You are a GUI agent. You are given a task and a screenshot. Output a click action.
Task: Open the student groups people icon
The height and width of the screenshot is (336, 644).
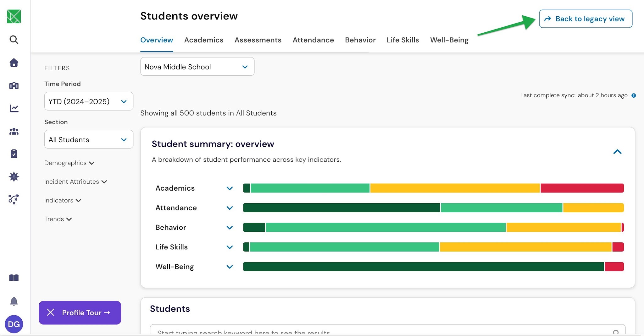(14, 131)
